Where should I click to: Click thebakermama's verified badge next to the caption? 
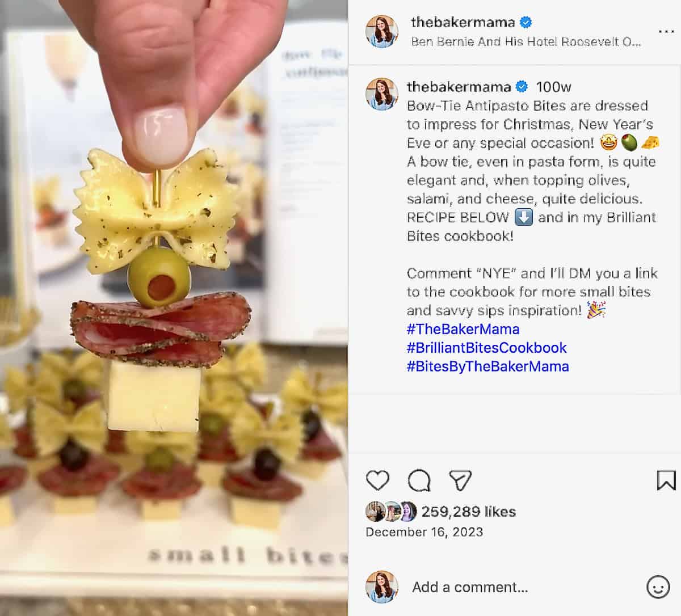[522, 87]
